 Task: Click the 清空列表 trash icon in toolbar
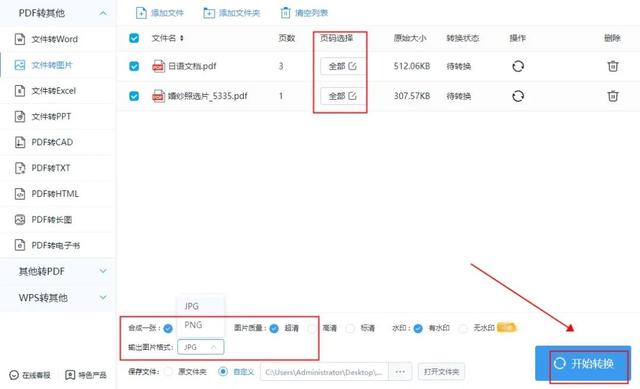285,13
